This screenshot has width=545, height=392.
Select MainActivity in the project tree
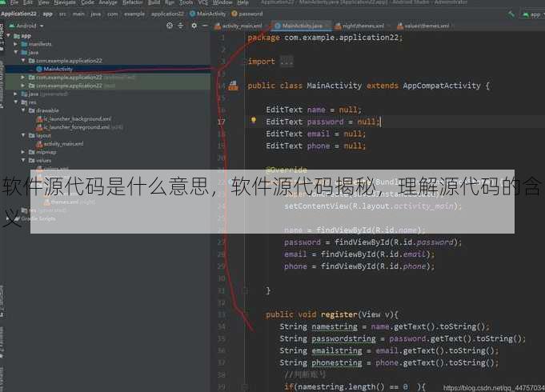tap(58, 69)
